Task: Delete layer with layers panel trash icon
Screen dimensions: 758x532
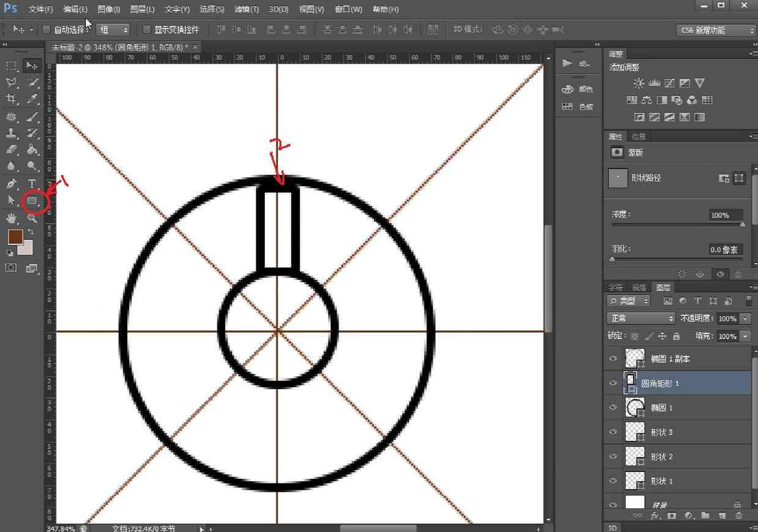Action: pos(738,516)
